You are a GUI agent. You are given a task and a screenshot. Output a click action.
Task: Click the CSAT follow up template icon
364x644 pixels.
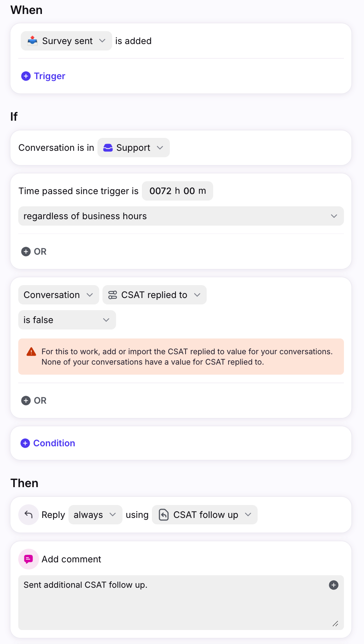tap(164, 515)
